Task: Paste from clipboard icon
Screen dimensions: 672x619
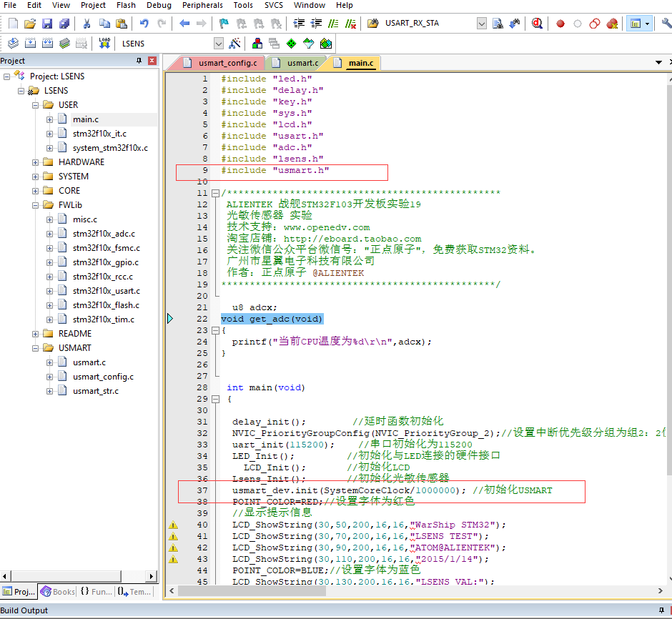Action: click(122, 24)
